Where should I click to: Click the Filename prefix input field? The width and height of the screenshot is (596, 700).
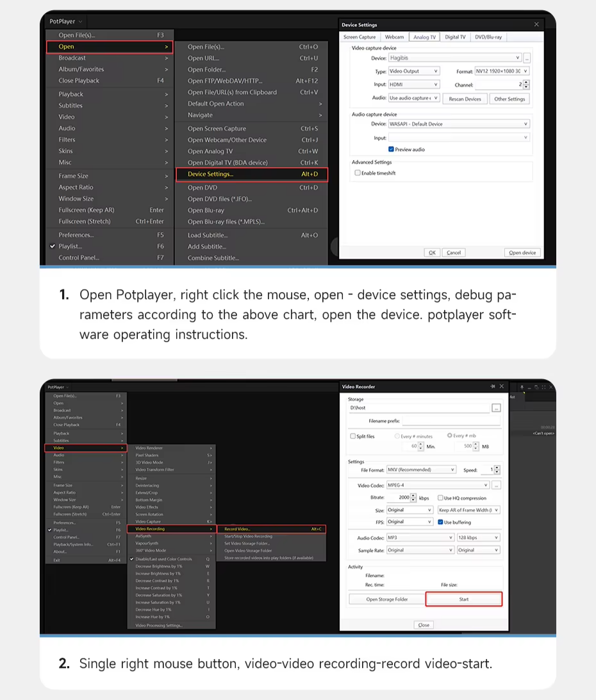point(451,421)
